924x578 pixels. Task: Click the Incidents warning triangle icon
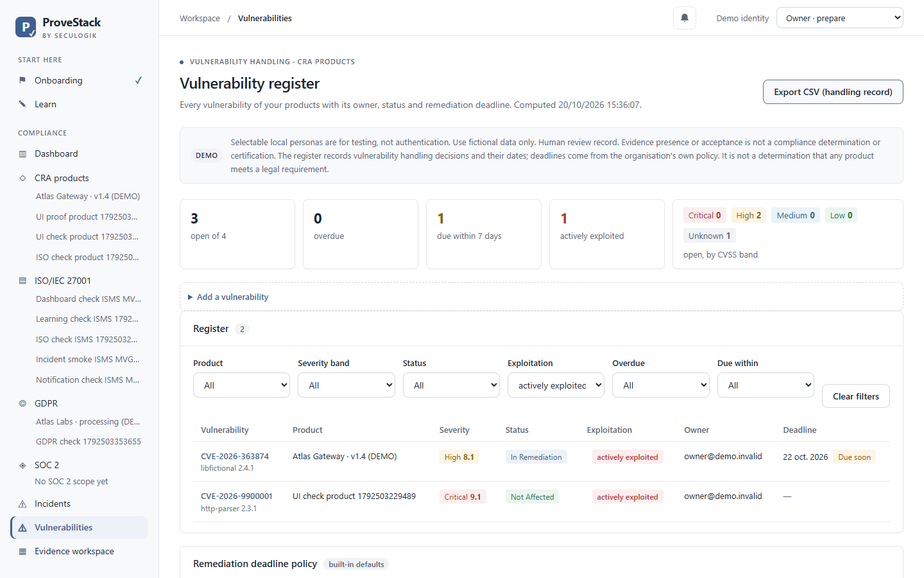[x=22, y=504]
